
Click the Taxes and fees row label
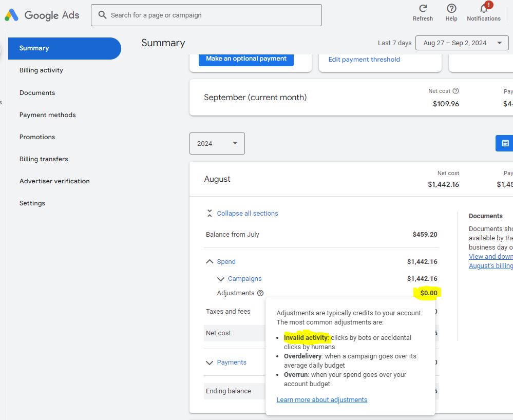pos(228,311)
